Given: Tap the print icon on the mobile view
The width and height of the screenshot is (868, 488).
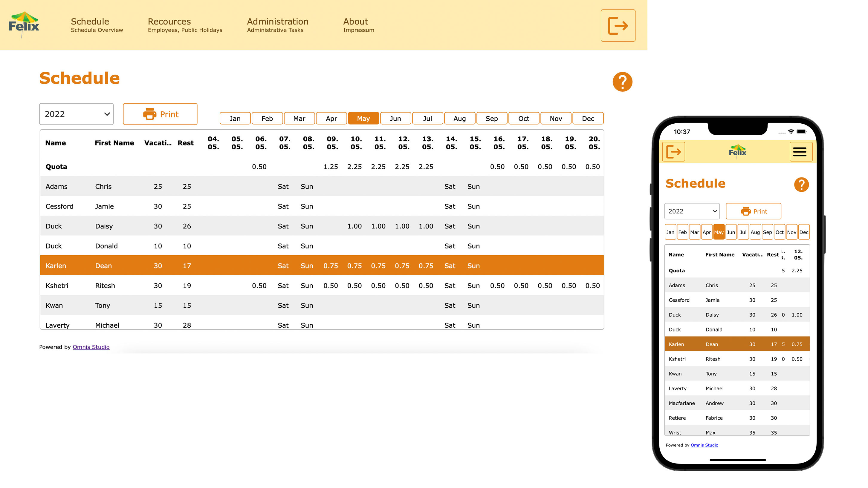Looking at the screenshot, I should tap(746, 211).
